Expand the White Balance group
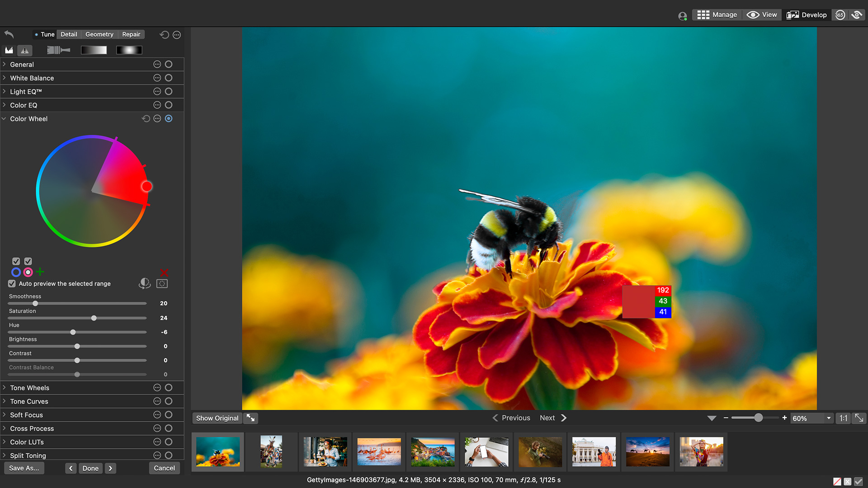The height and width of the screenshot is (488, 868). 4,78
